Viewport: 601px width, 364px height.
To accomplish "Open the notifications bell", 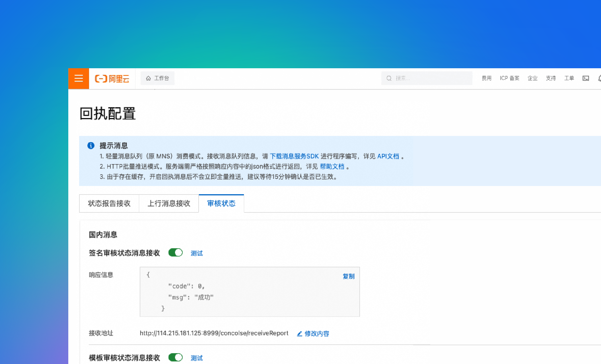I will click(599, 78).
